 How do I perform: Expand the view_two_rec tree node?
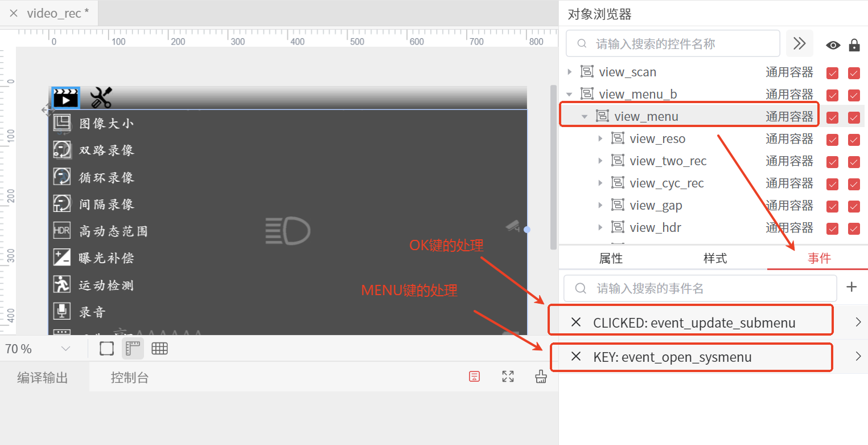point(600,161)
